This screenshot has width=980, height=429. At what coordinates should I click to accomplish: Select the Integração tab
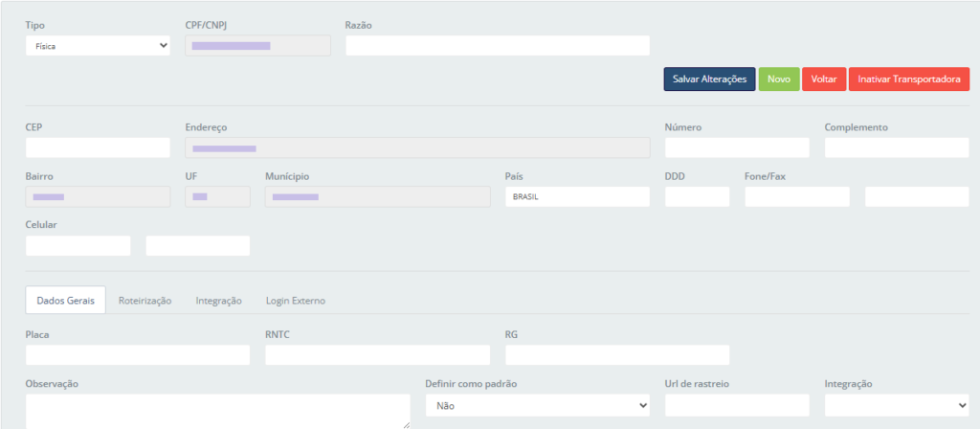(x=218, y=301)
